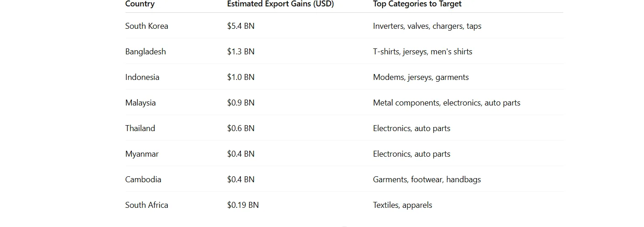Image resolution: width=644 pixels, height=227 pixels.
Task: Select the Cambodia country cell
Action: pyautogui.click(x=143, y=179)
